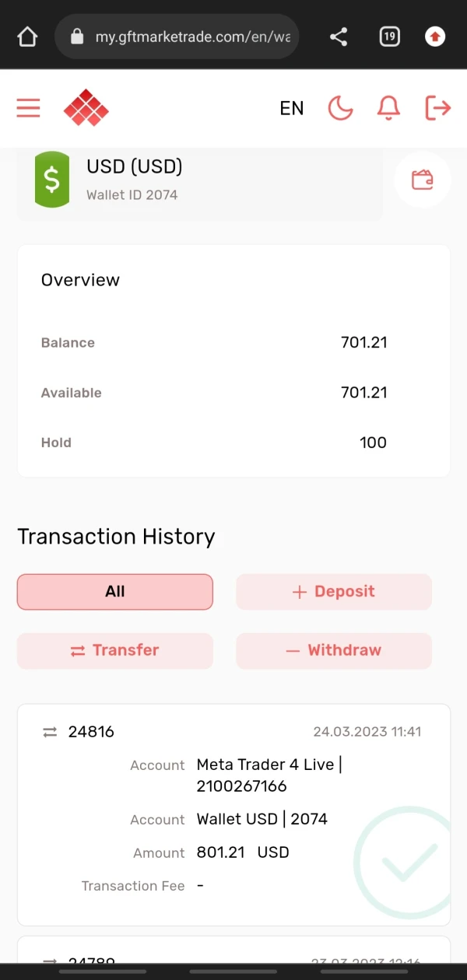Open the EN language selector

point(292,108)
